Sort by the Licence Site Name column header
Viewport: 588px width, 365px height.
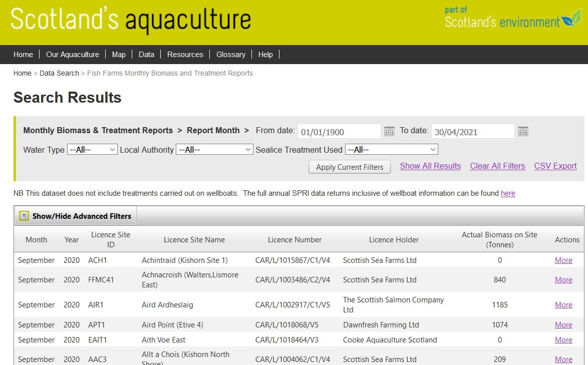(x=194, y=240)
